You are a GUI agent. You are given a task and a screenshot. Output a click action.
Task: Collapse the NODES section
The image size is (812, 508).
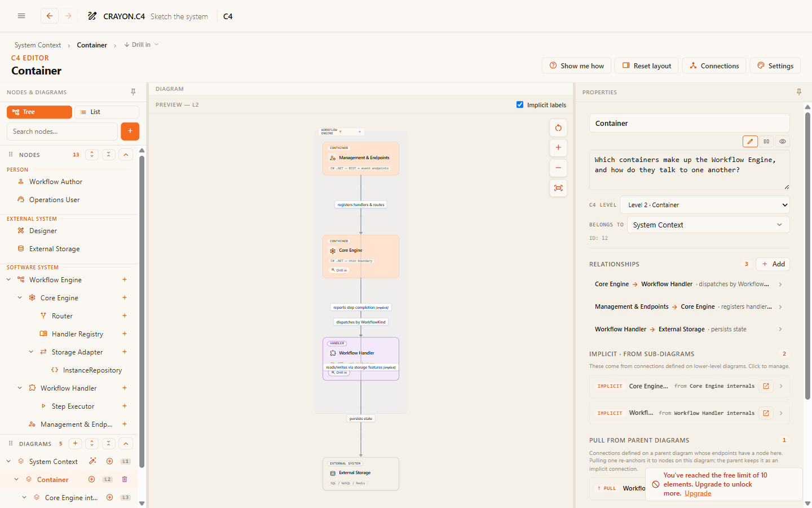point(126,155)
